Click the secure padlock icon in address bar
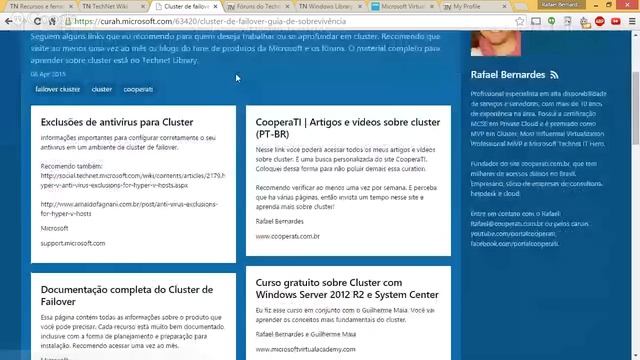 coord(68,21)
